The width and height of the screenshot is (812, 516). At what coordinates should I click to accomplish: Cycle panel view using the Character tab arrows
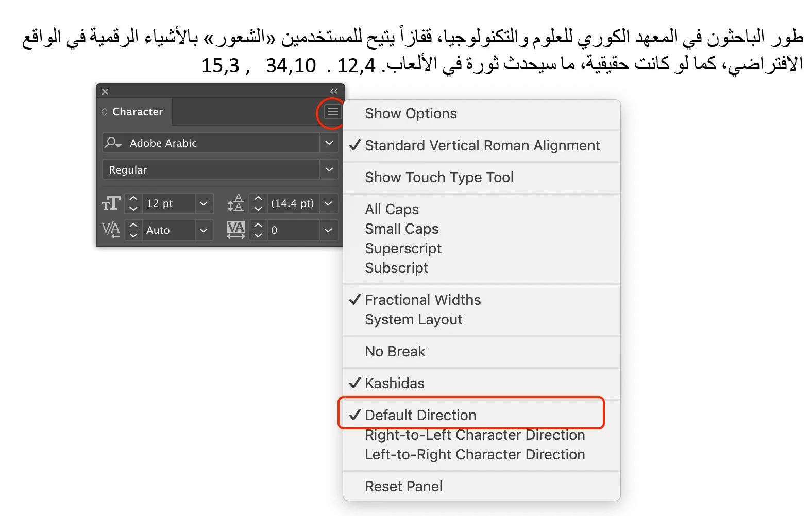pos(105,112)
